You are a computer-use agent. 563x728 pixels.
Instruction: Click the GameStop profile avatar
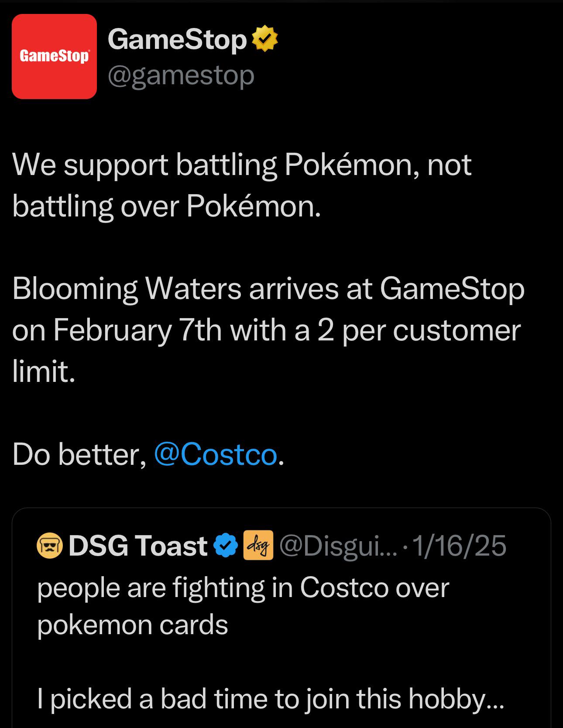(54, 56)
